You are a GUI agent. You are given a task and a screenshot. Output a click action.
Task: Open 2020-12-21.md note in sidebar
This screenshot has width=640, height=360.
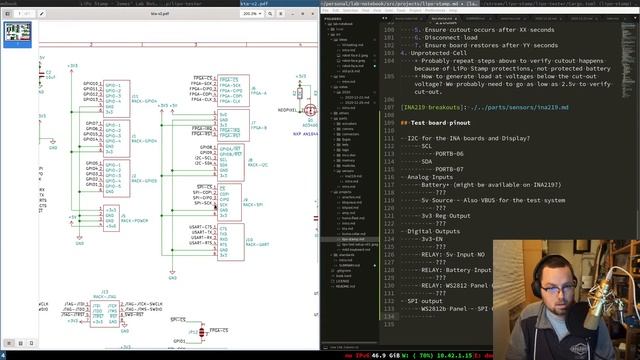pos(357,98)
